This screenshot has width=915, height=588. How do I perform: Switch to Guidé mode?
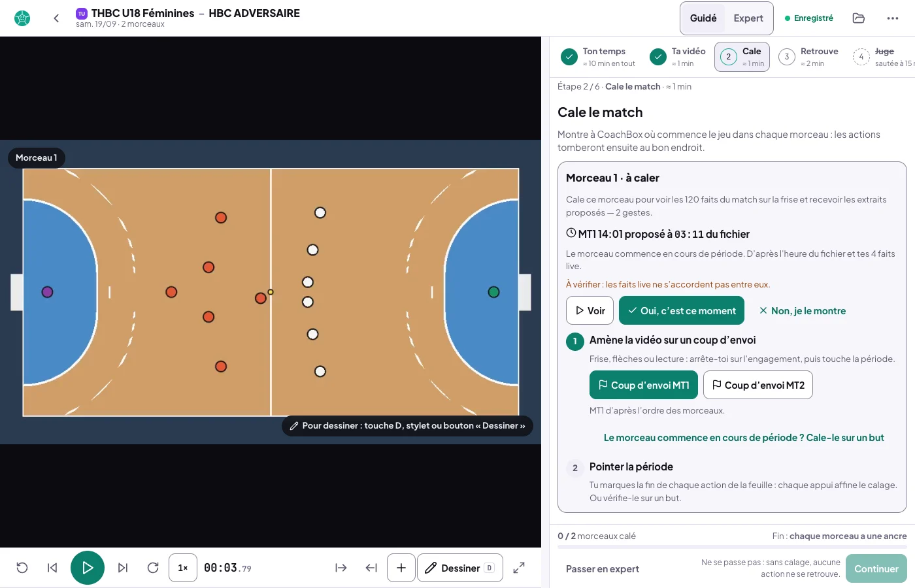(x=703, y=18)
